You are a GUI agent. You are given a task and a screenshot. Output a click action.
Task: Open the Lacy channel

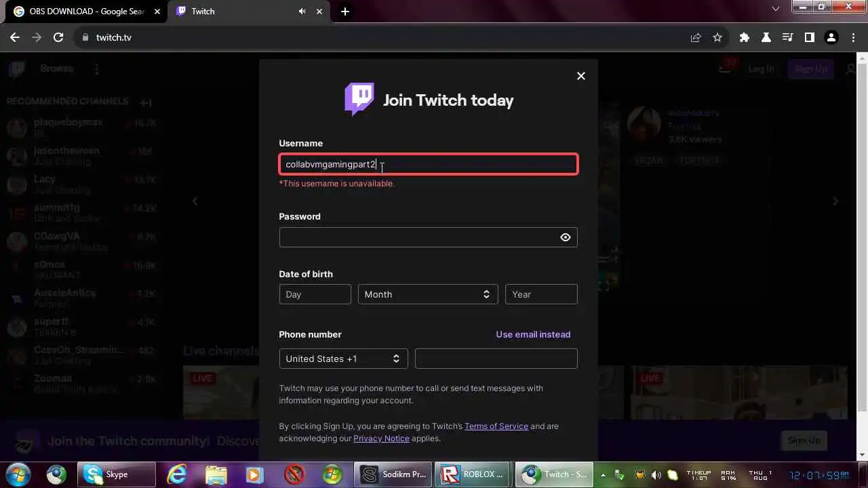(x=81, y=184)
